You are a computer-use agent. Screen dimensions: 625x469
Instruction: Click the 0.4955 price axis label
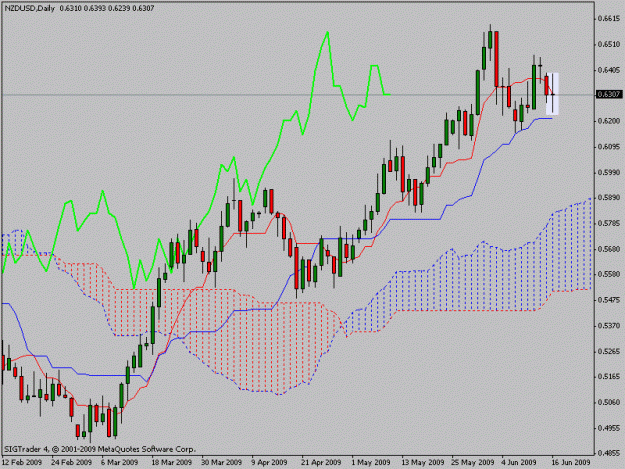click(x=610, y=428)
